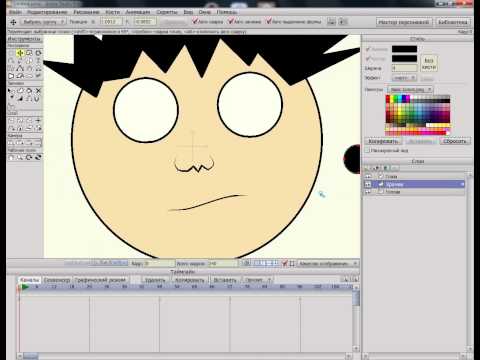Screen dimensions: 480x360
Task: Click the Сбросить button in Style panel
Action: click(455, 141)
